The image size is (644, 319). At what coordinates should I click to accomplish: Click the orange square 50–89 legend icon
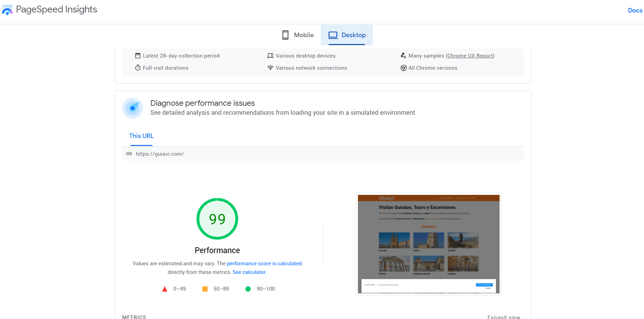tap(205, 289)
